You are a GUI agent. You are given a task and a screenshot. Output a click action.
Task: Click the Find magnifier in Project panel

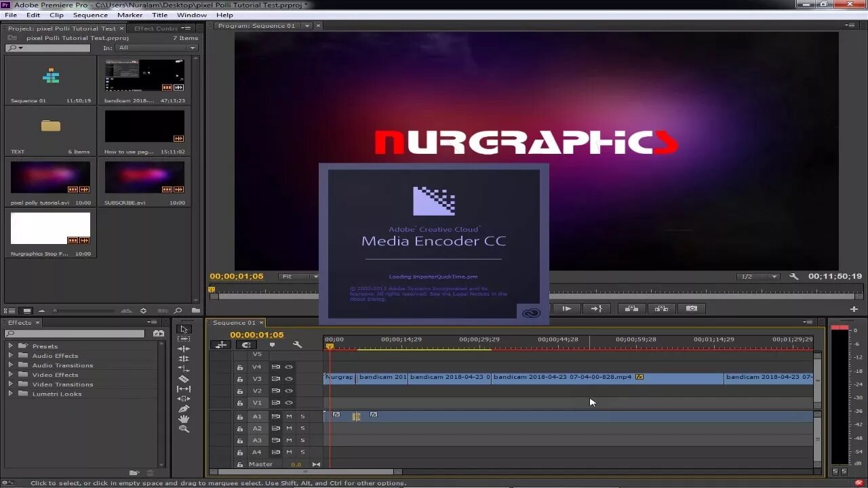pos(178,311)
